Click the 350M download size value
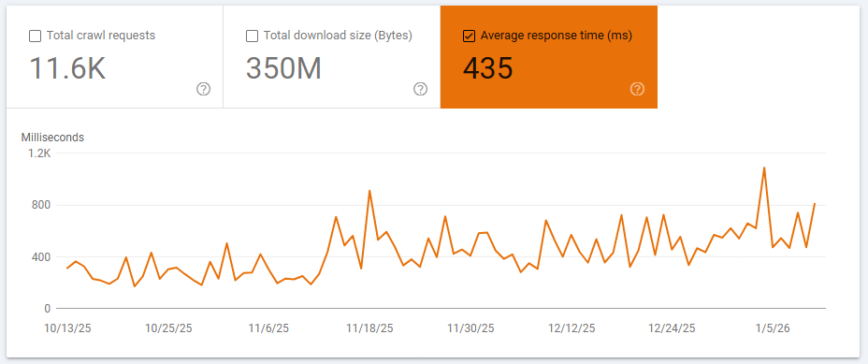This screenshot has height=364, width=868. [x=284, y=68]
